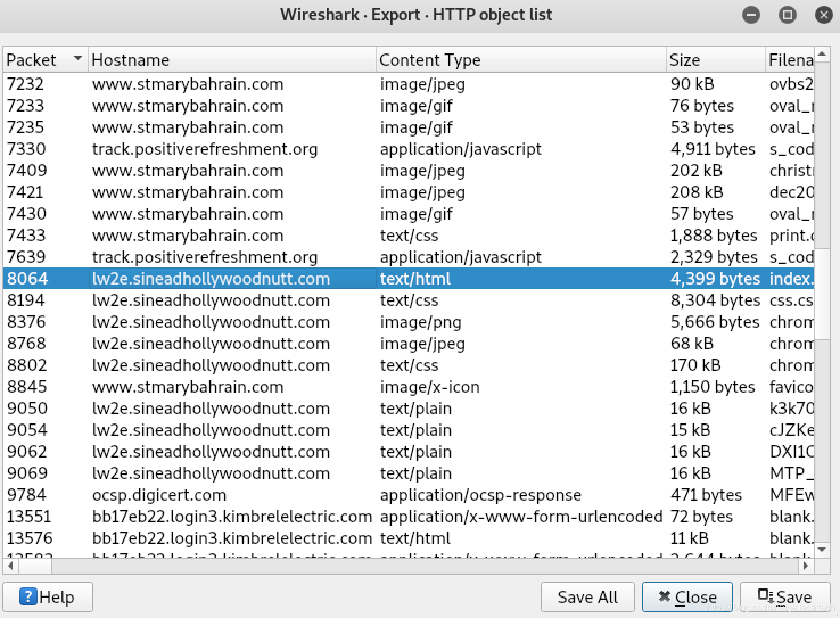Select packet 9062 row
This screenshot has width=840, height=618.
[x=409, y=451]
